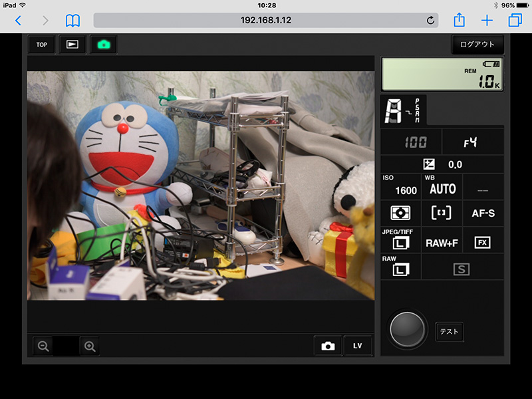Open exposure compensation 0.0 setting
The height and width of the screenshot is (399, 532).
tap(442, 164)
